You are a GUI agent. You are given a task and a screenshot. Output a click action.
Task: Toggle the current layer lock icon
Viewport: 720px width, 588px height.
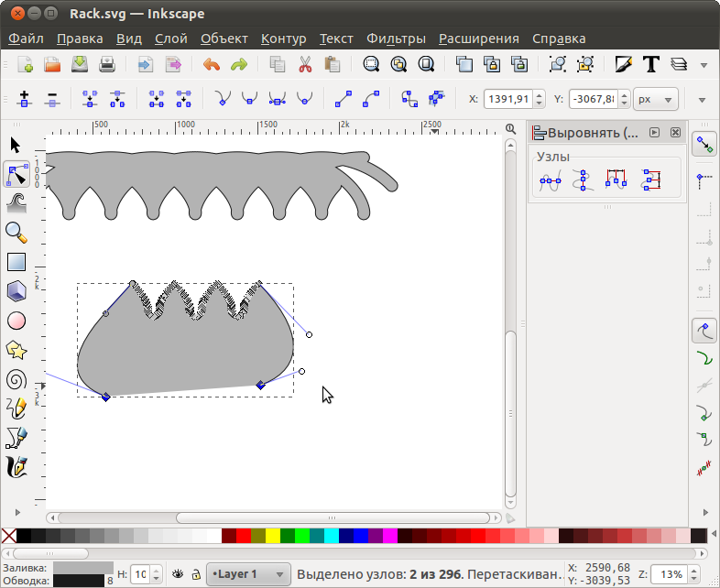[196, 574]
